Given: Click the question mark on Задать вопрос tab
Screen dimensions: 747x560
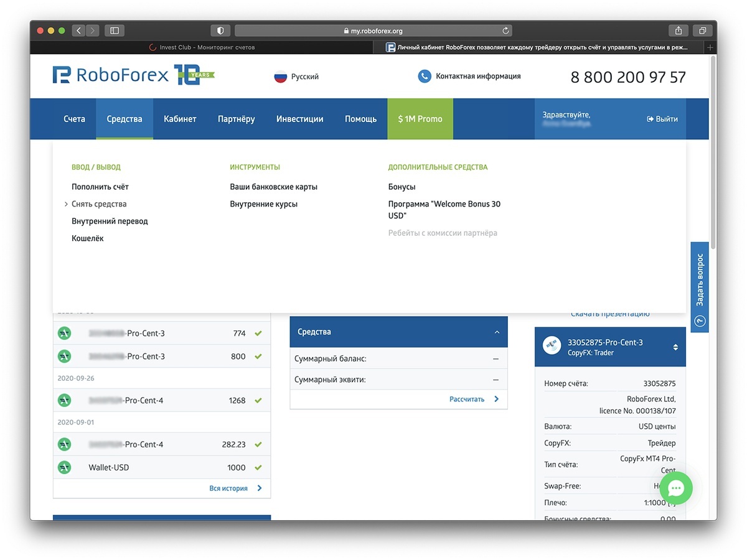Looking at the screenshot, I should pyautogui.click(x=700, y=322).
